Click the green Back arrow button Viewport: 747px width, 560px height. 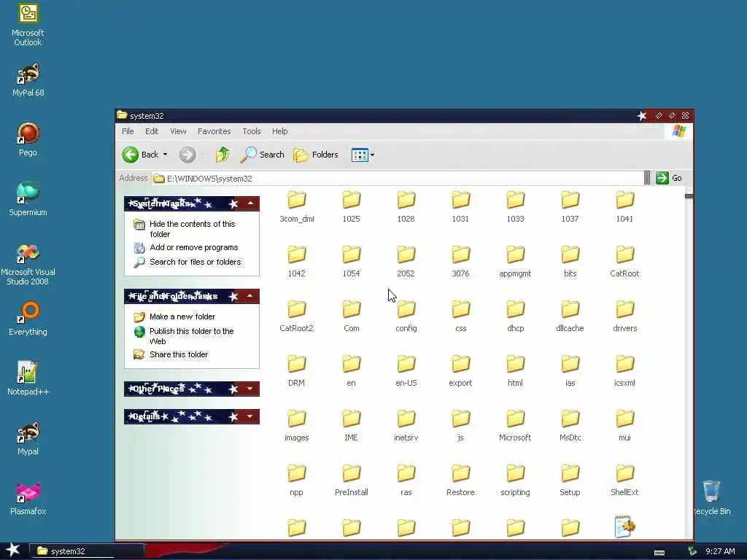click(130, 155)
